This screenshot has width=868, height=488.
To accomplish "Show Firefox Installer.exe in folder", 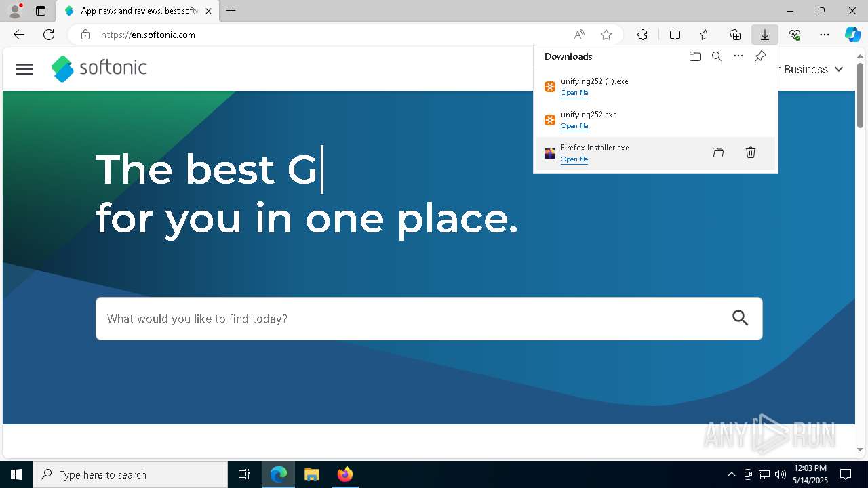I will (x=718, y=153).
